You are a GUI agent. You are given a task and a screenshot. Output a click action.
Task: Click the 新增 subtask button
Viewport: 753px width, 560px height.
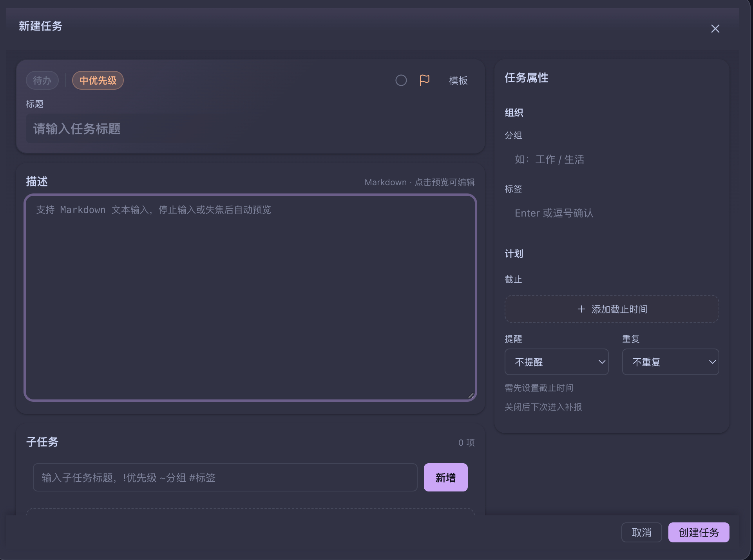[445, 477]
